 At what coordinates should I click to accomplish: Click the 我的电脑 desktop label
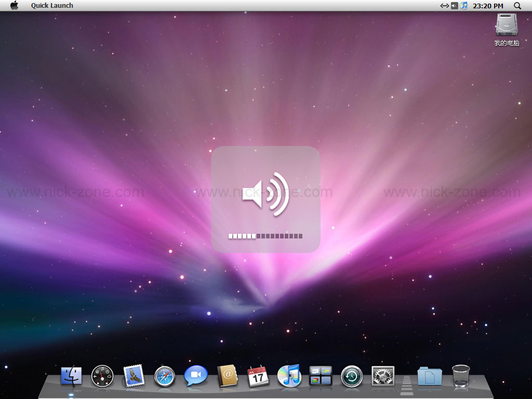[x=507, y=43]
